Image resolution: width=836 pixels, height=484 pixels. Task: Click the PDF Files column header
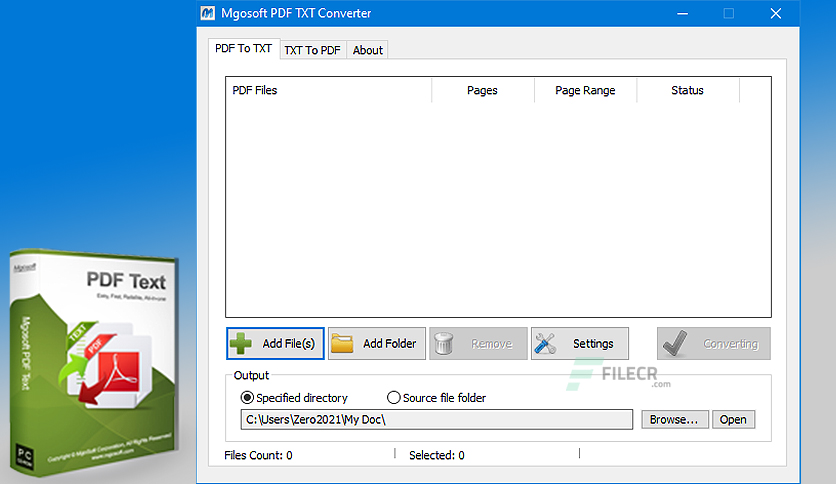pos(328,90)
